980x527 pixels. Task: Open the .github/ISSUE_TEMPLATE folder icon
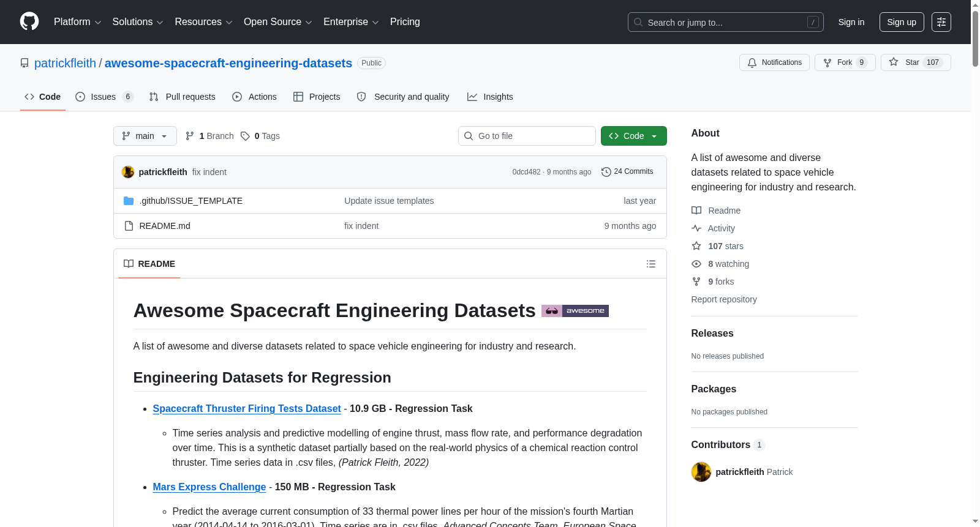[x=129, y=201]
